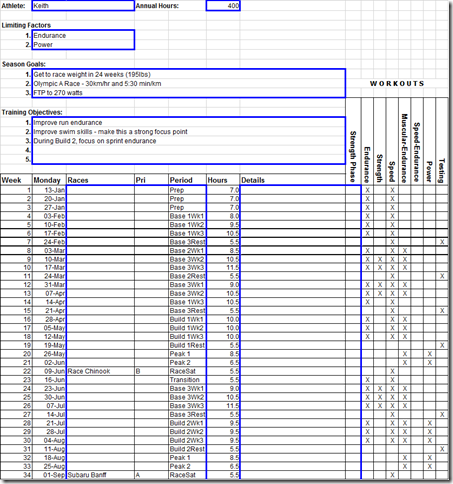Screen dimensions: 453x484
Task: Select the WORKOUTS heading
Action: [397, 84]
